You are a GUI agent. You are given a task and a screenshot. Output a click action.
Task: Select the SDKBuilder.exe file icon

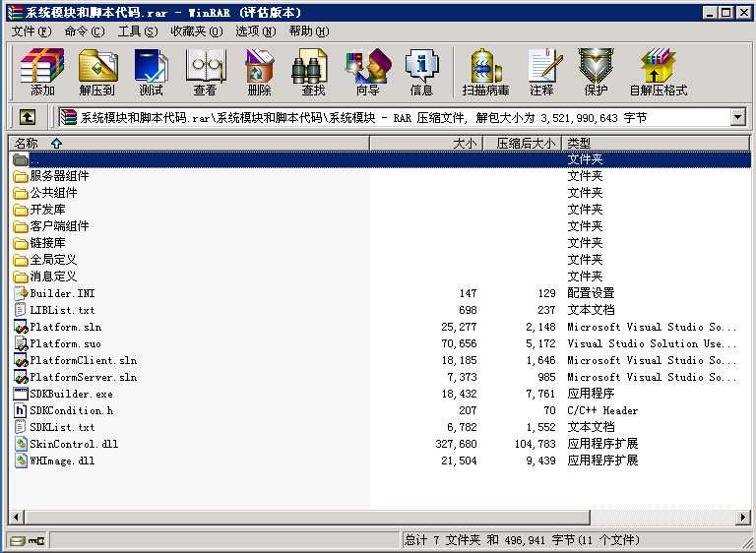tap(21, 394)
